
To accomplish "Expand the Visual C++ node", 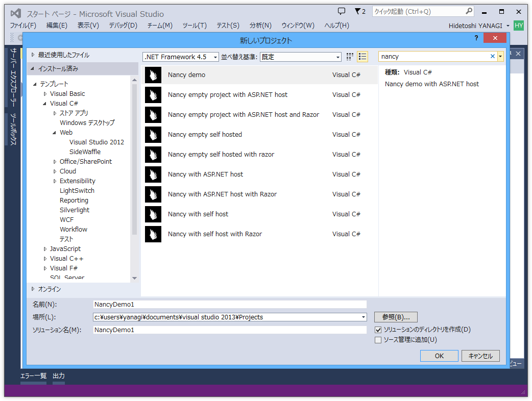I will pos(45,259).
